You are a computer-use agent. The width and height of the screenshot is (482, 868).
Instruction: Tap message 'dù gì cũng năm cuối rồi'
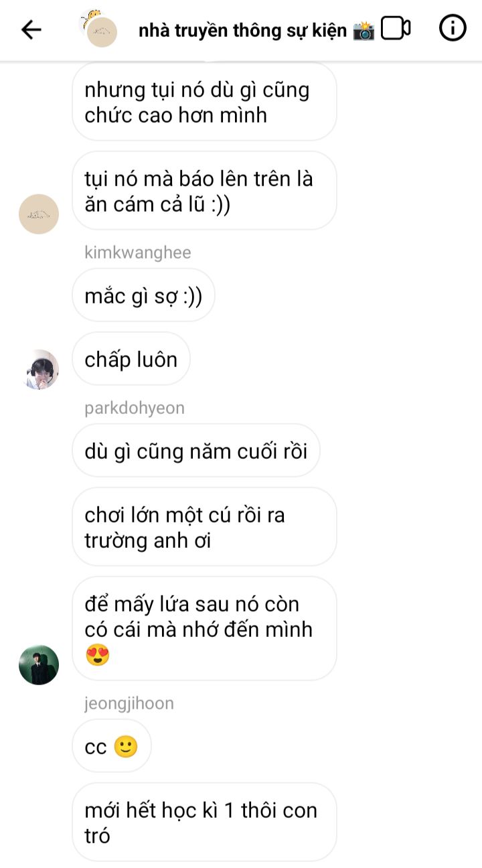click(196, 451)
